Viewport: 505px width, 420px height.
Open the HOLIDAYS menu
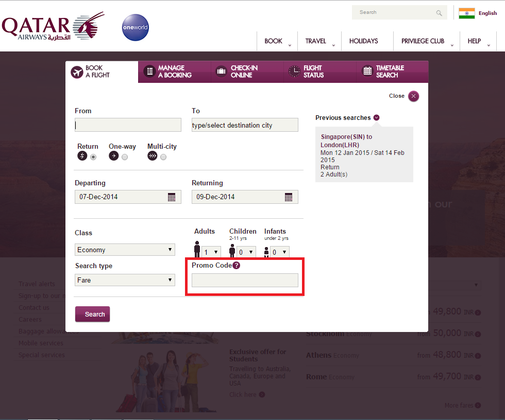tap(364, 41)
